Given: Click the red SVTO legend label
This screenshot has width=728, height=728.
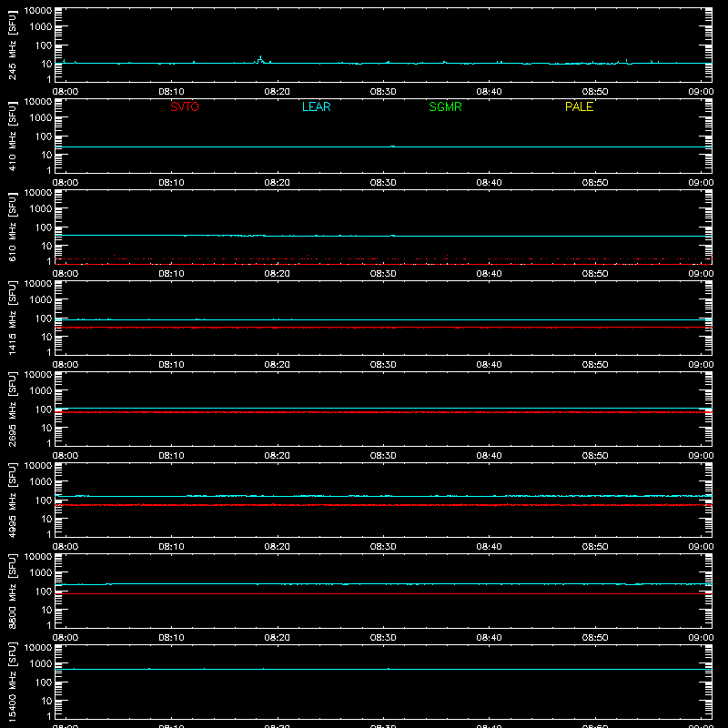Looking at the screenshot, I should (x=185, y=106).
